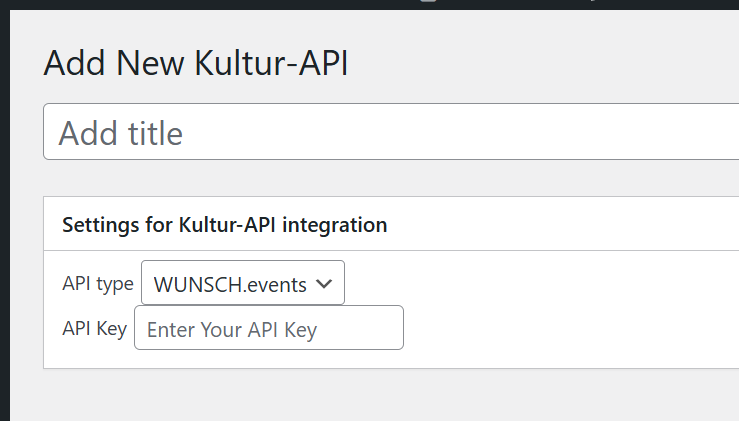Click the Add title placeholder text

(x=121, y=133)
